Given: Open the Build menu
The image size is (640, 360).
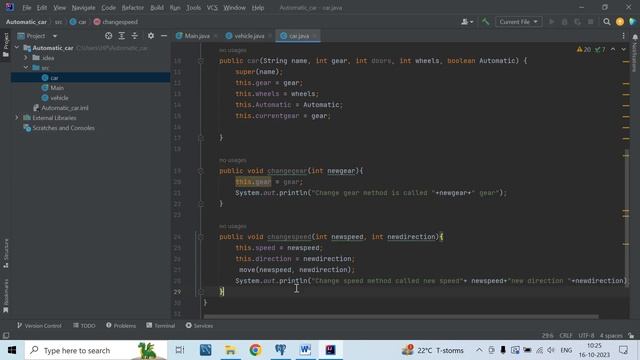Looking at the screenshot, I should point(157,8).
